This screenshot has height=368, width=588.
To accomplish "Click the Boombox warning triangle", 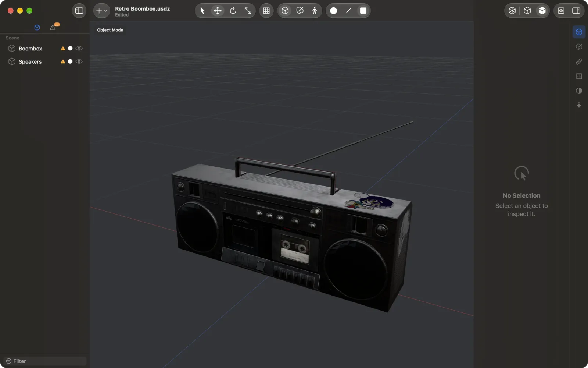I will click(x=63, y=49).
